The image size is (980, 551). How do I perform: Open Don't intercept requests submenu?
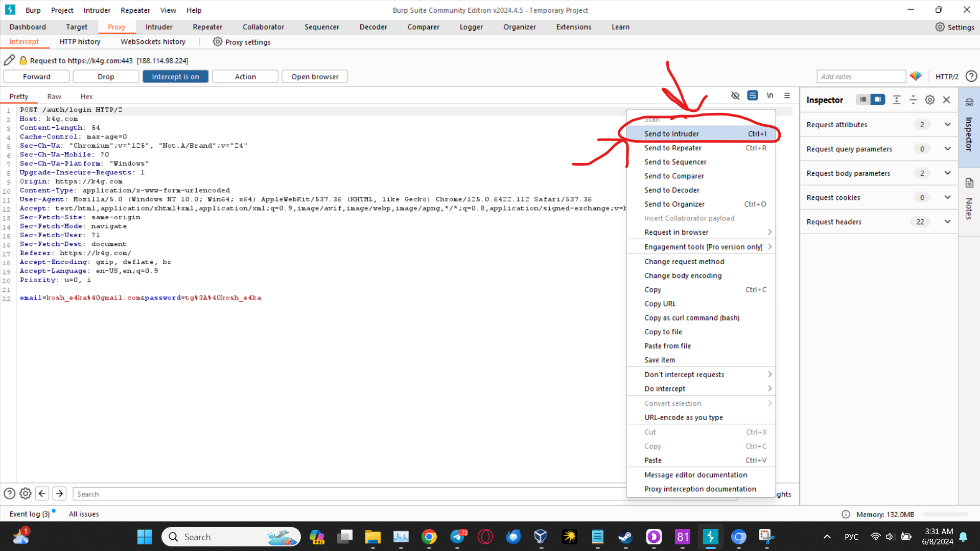click(x=701, y=375)
